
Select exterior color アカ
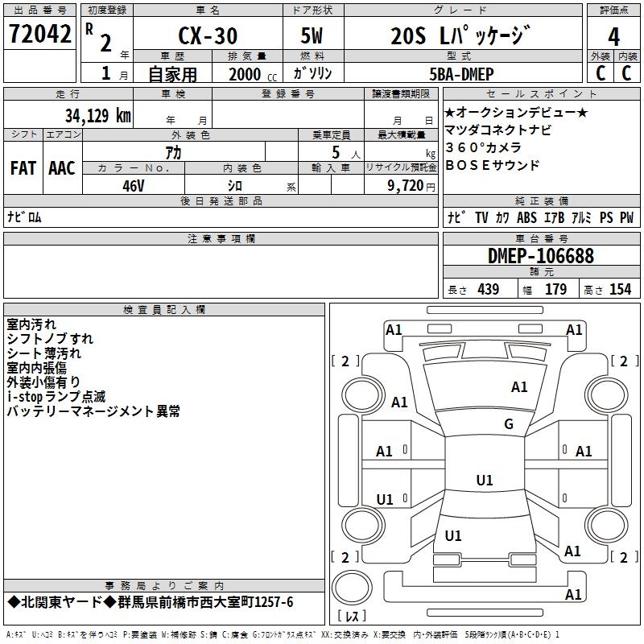tap(173, 153)
